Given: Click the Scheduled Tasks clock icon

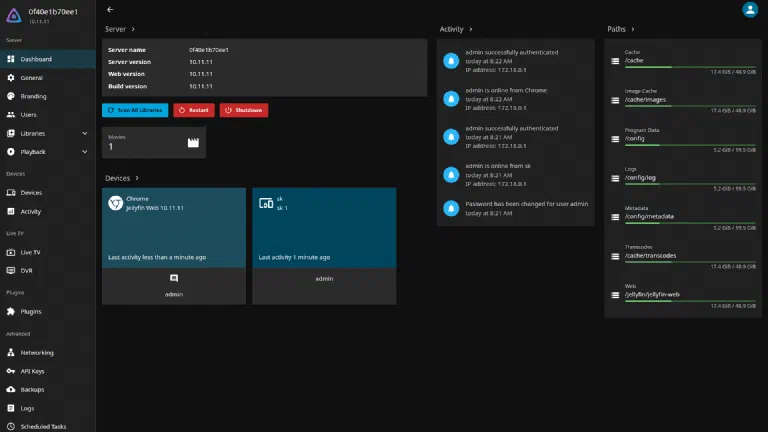Looking at the screenshot, I should (11, 427).
